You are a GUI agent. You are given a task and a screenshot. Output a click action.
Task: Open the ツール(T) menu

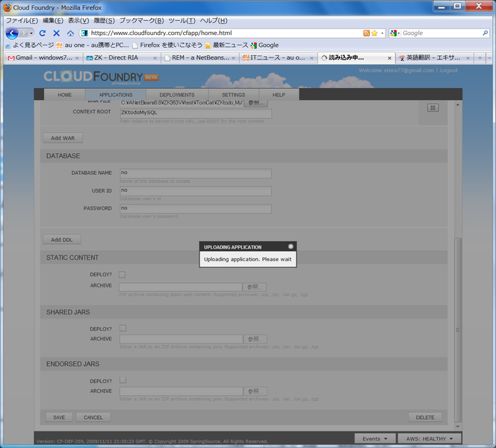[182, 21]
